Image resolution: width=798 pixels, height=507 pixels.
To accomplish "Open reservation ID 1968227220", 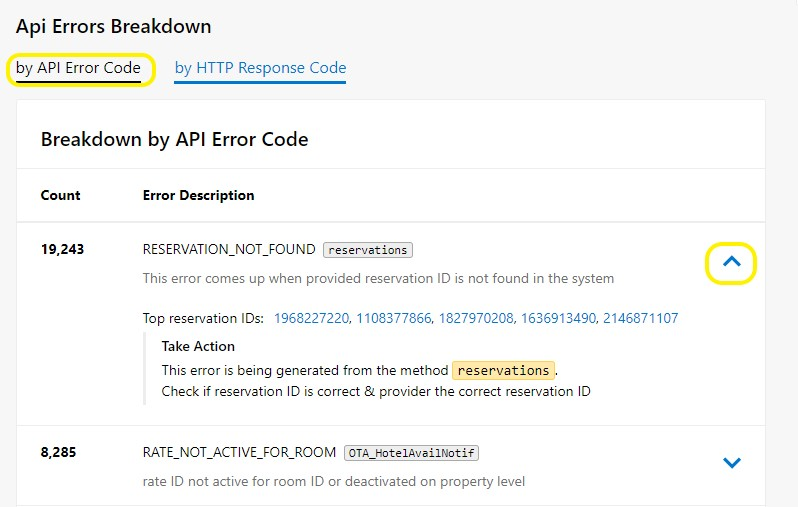I will pos(311,318).
